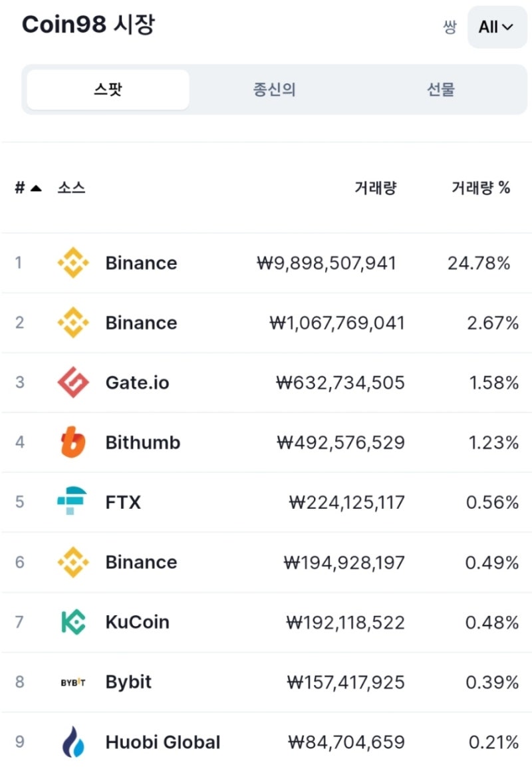
Task: Open the All pair filter dropdown
Action: [x=497, y=27]
